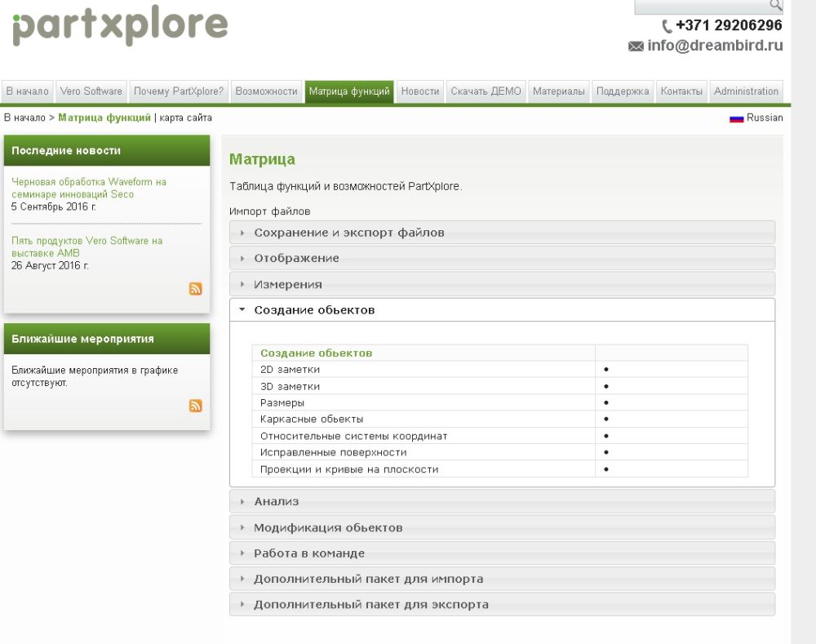Click the В начало breadcrumb link
Viewport: 816px width, 644px height.
tap(25, 118)
